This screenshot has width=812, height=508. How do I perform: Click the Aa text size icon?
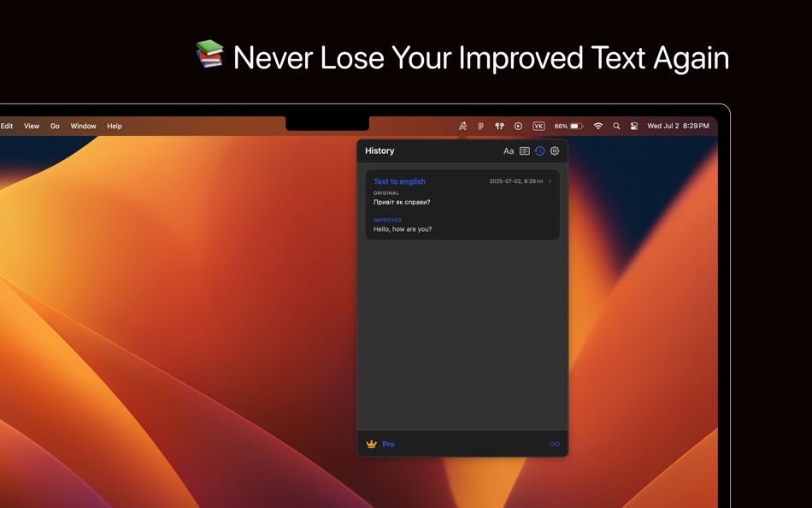tap(508, 151)
